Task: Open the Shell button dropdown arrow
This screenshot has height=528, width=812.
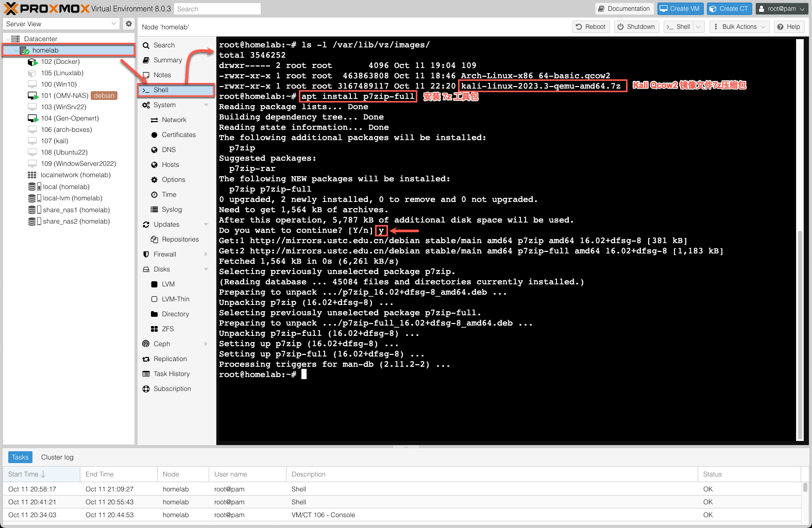Action: (x=699, y=27)
